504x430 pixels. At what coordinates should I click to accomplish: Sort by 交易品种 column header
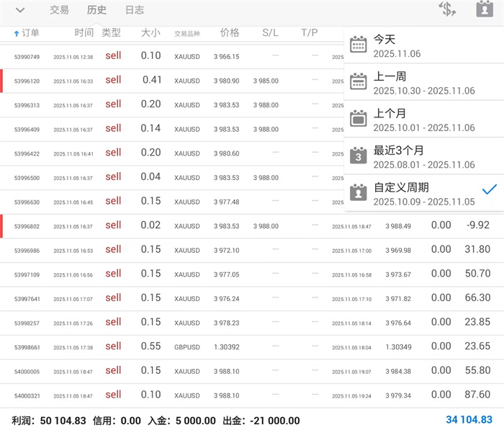[187, 33]
